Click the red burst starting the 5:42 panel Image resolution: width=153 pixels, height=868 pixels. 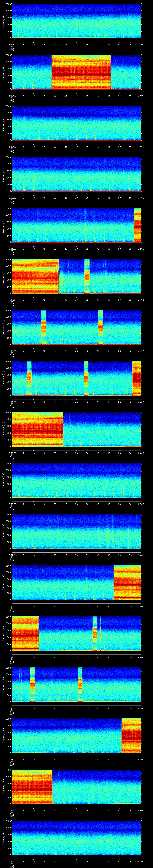pos(32,786)
